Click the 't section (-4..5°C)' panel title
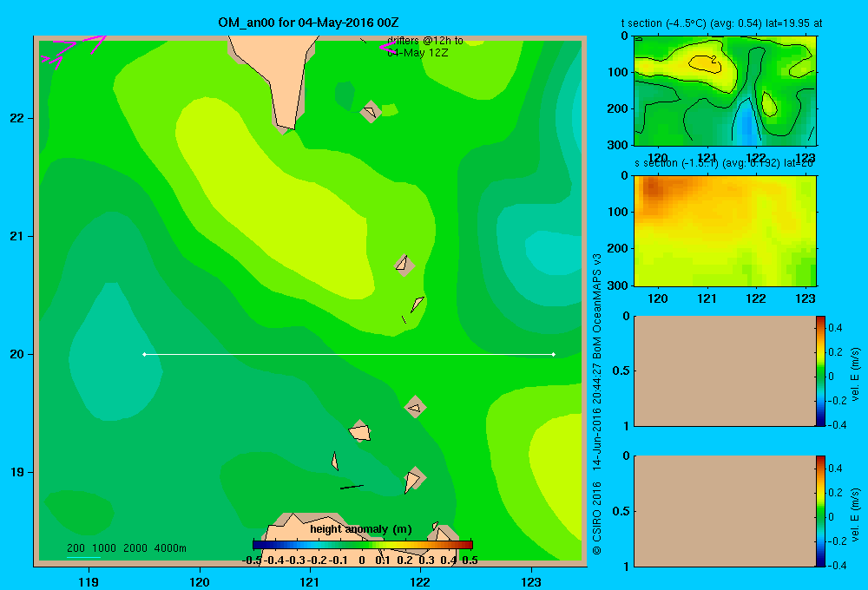868x590 pixels. click(x=721, y=23)
